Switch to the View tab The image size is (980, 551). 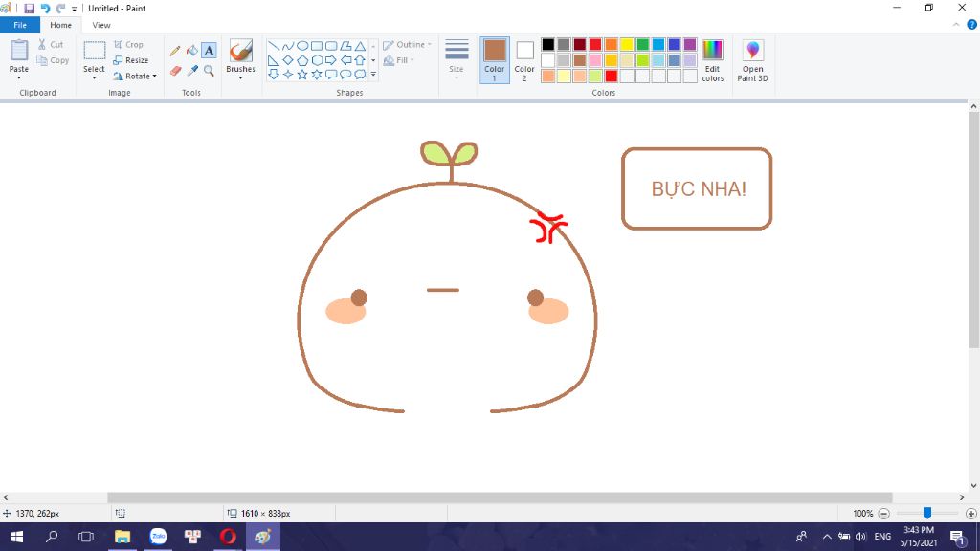[101, 25]
